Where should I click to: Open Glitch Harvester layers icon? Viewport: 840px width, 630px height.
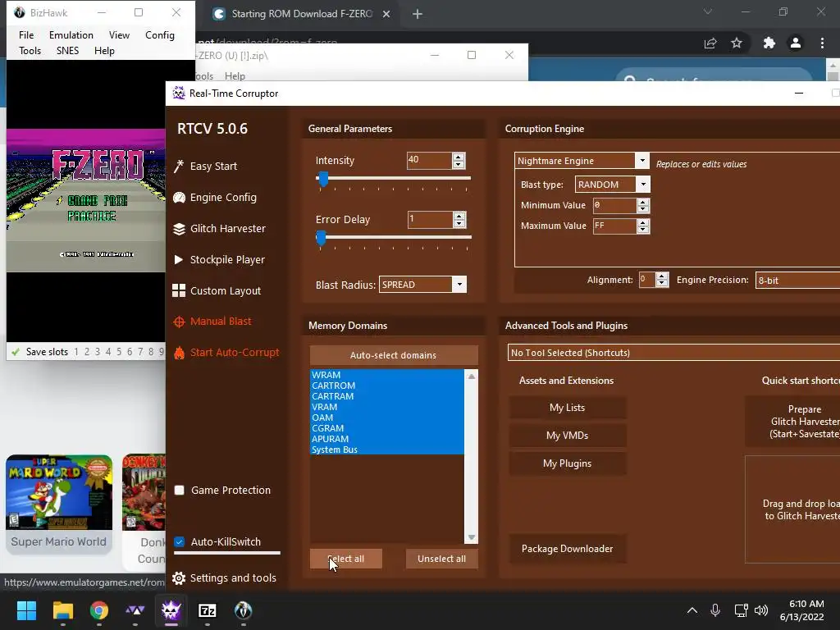179,229
